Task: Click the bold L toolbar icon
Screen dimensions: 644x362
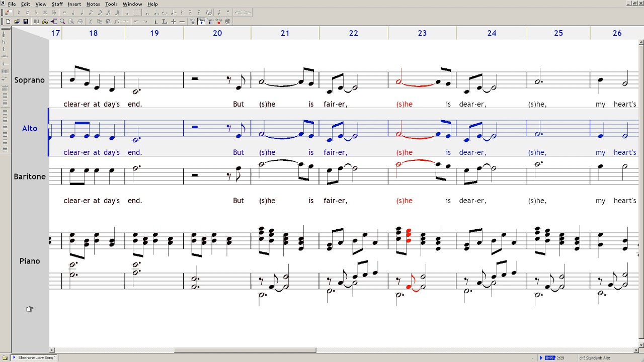Action: click(x=165, y=22)
